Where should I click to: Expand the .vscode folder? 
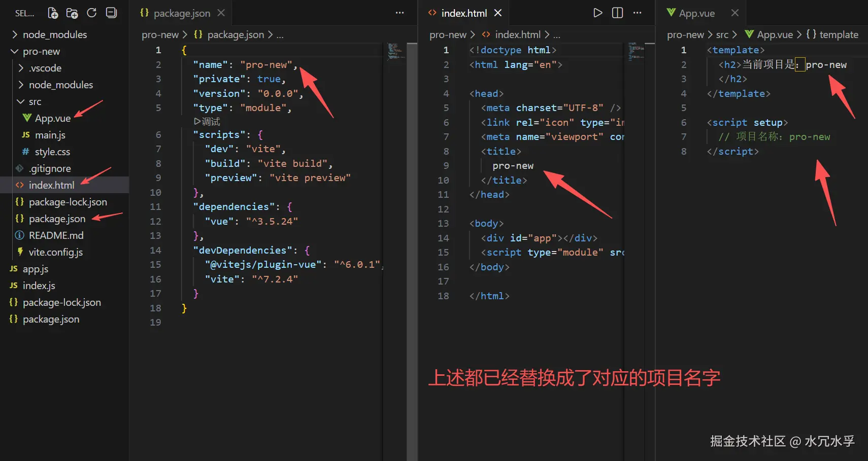(x=64, y=68)
